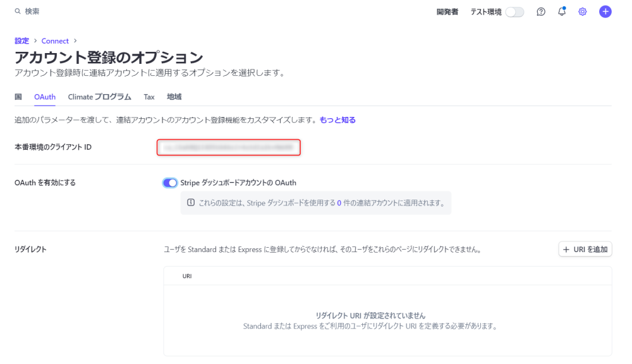Click the URI を追加 button

click(x=585, y=250)
